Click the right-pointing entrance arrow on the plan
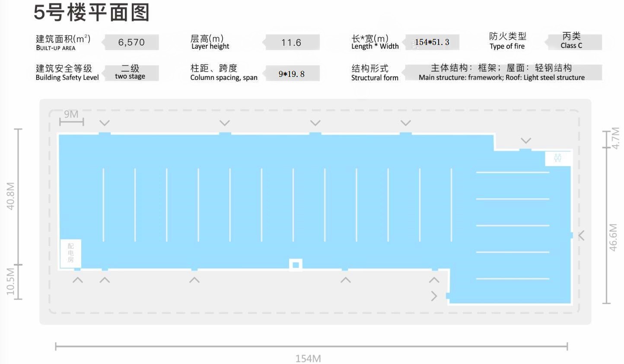Image resolution: width=624 pixels, height=364 pixels. [434, 296]
